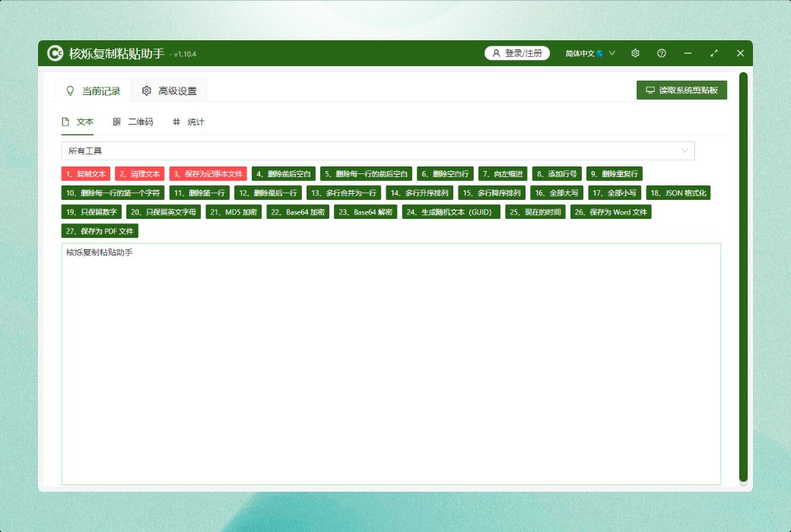Click the red 复制文本 button
The width and height of the screenshot is (791, 532).
86,173
